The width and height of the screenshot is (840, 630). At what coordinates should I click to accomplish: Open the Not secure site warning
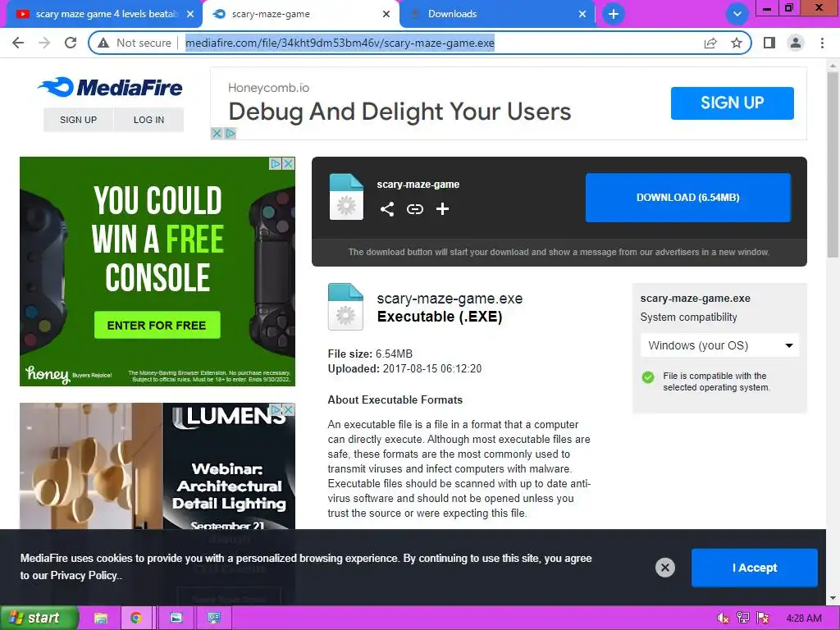click(135, 43)
